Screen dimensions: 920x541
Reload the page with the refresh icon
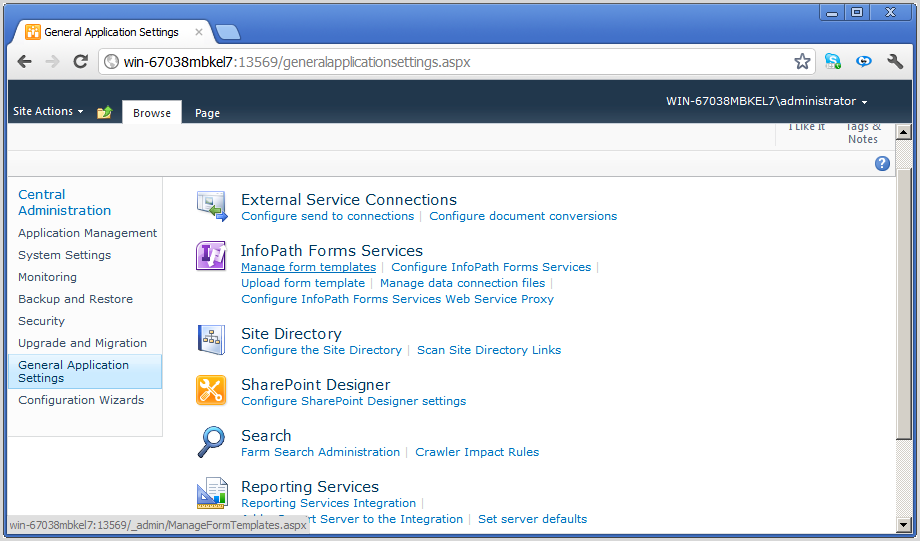coord(80,62)
